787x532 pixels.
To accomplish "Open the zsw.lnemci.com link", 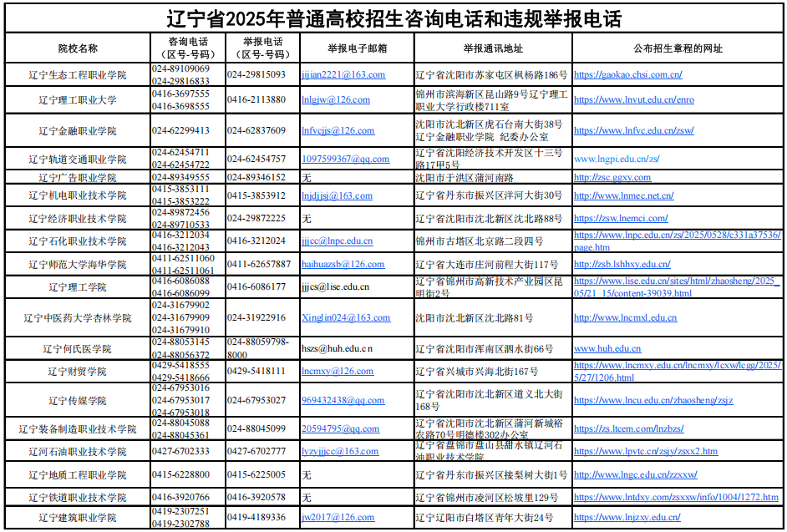I will (621, 218).
